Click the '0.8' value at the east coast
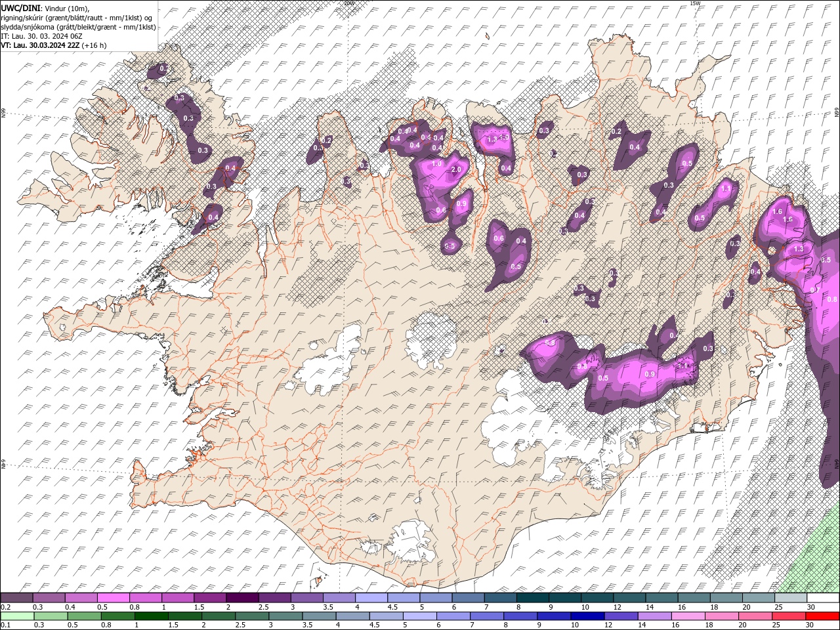The height and width of the screenshot is (630, 840). (x=832, y=299)
